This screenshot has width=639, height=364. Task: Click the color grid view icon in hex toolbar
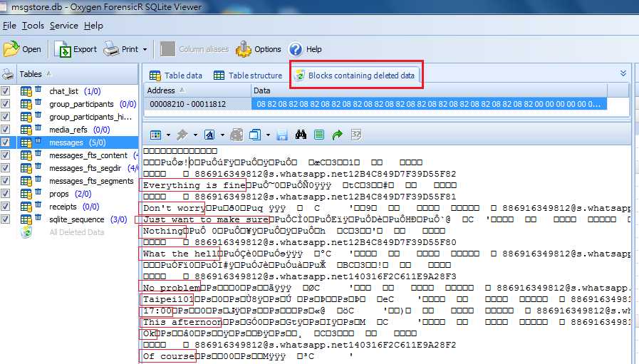[x=155, y=135]
